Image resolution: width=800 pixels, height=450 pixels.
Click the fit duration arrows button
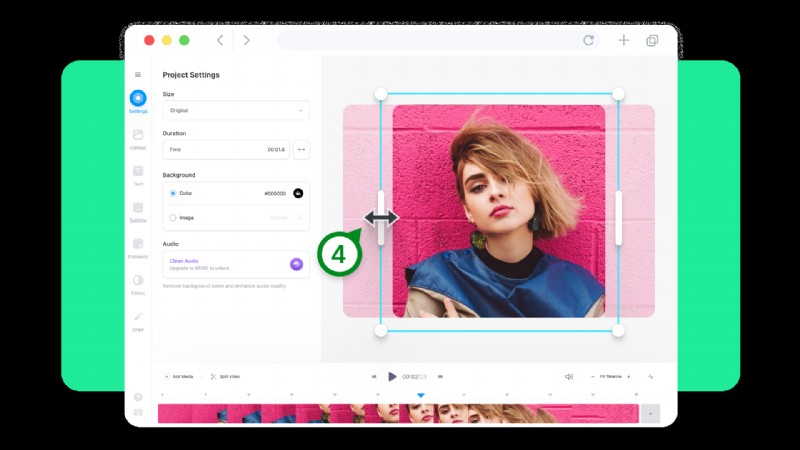[302, 149]
